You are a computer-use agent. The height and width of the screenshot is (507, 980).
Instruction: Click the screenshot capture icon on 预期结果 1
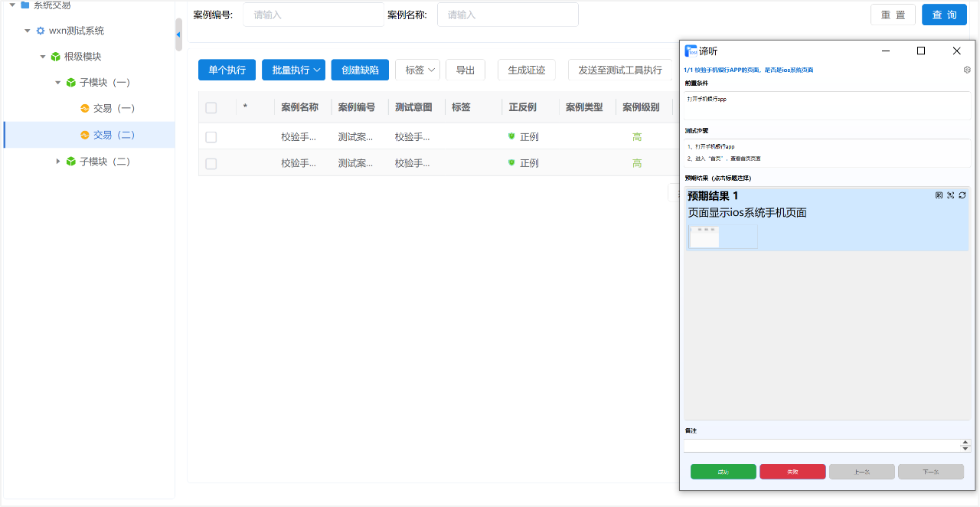(x=951, y=195)
